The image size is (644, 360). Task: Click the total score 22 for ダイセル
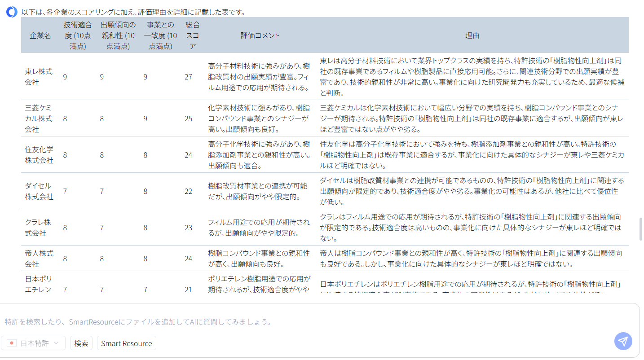(188, 191)
